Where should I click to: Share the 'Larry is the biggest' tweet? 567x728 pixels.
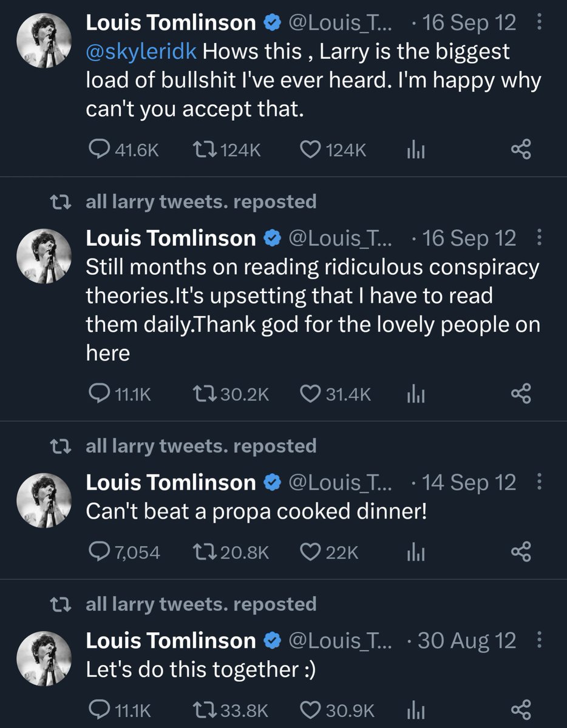click(521, 150)
